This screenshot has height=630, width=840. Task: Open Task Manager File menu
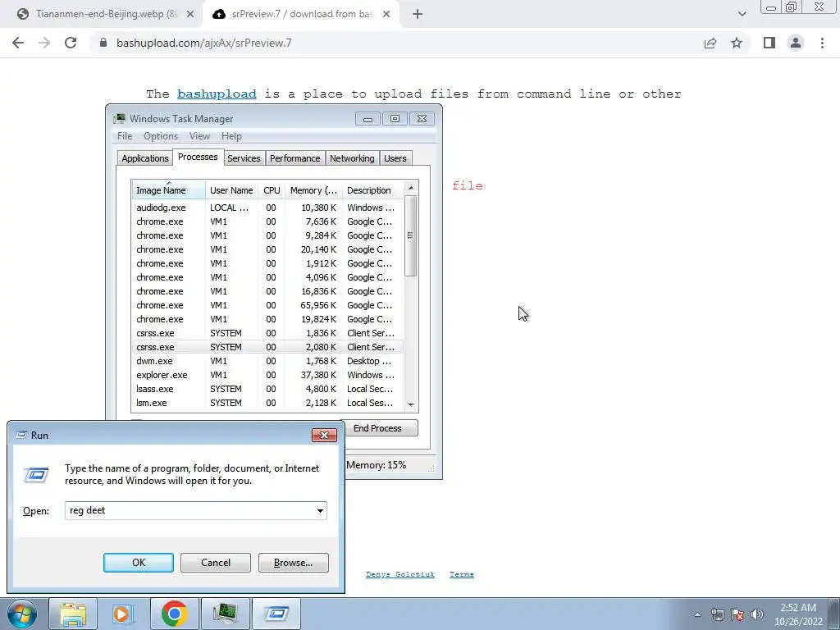tap(125, 136)
